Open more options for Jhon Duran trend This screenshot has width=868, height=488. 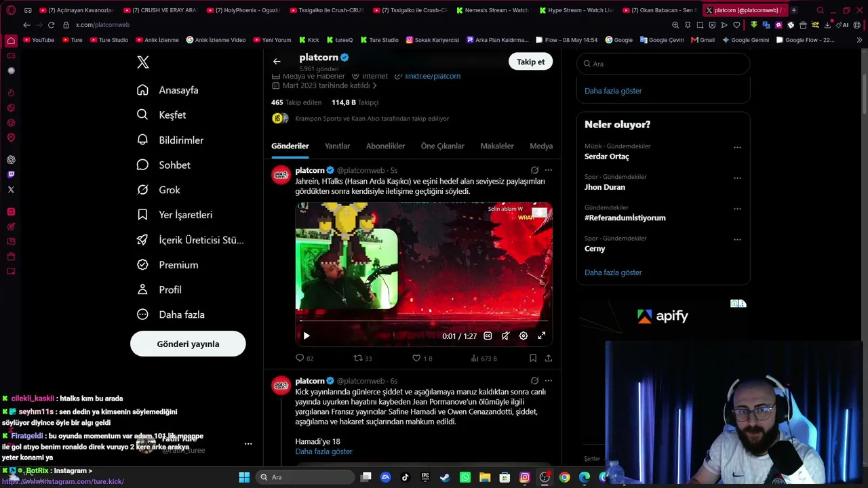[737, 178]
